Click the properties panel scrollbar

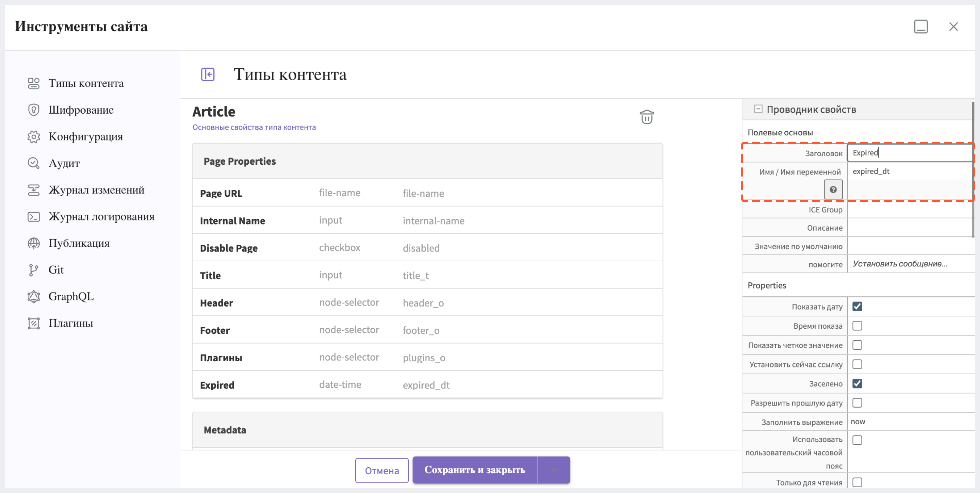pyautogui.click(x=974, y=170)
